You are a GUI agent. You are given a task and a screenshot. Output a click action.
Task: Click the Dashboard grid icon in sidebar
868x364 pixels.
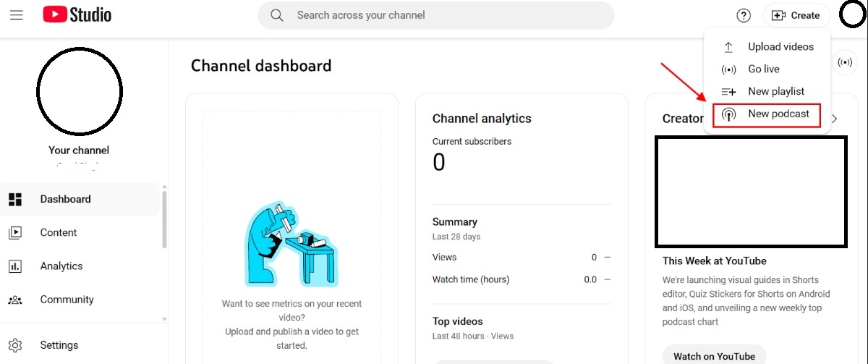(15, 199)
